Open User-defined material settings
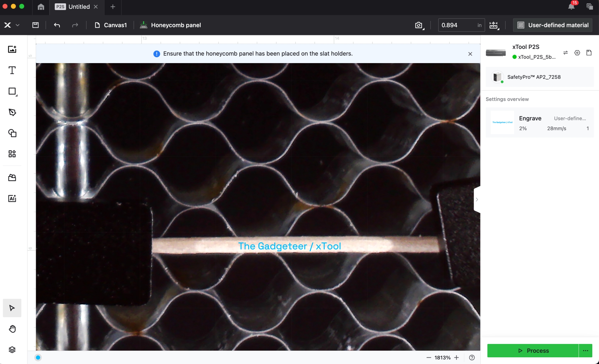This screenshot has width=599, height=364. [x=553, y=25]
